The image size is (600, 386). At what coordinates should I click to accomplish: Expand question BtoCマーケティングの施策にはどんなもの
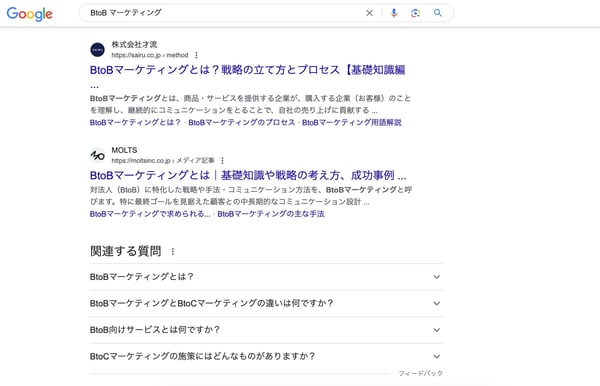[x=266, y=356]
